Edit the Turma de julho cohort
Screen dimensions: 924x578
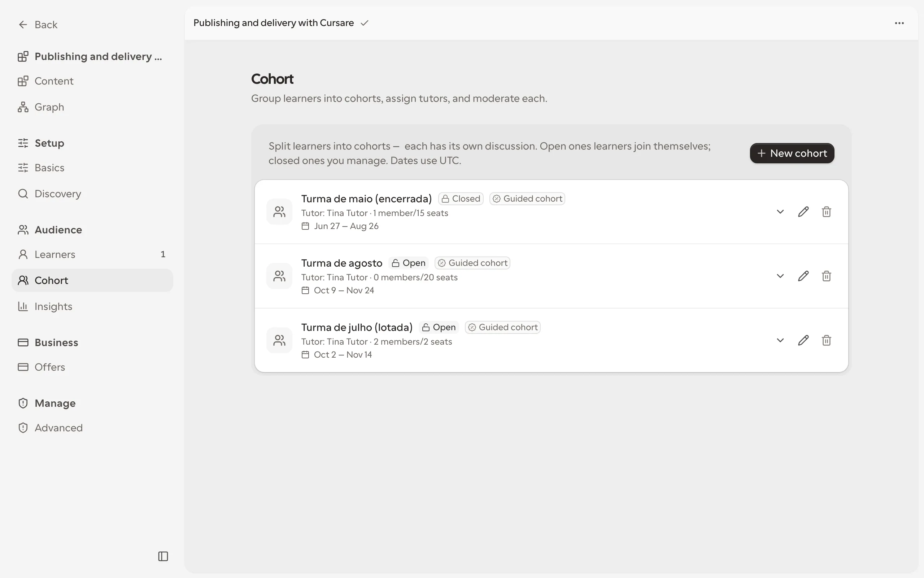tap(803, 340)
